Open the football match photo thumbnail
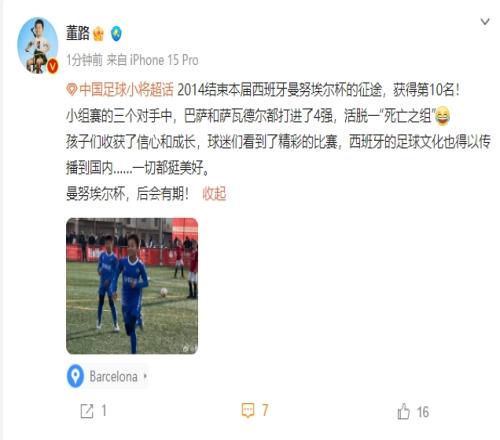The image size is (500, 440). pos(132,286)
